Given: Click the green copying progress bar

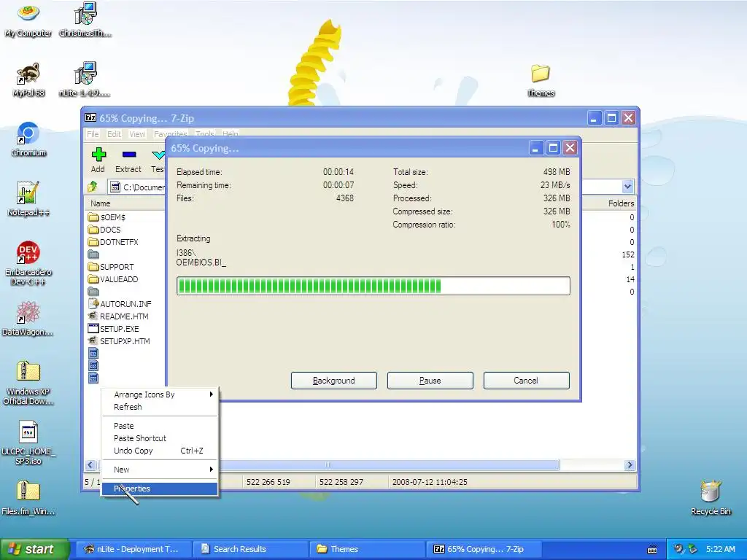Looking at the screenshot, I should point(373,286).
